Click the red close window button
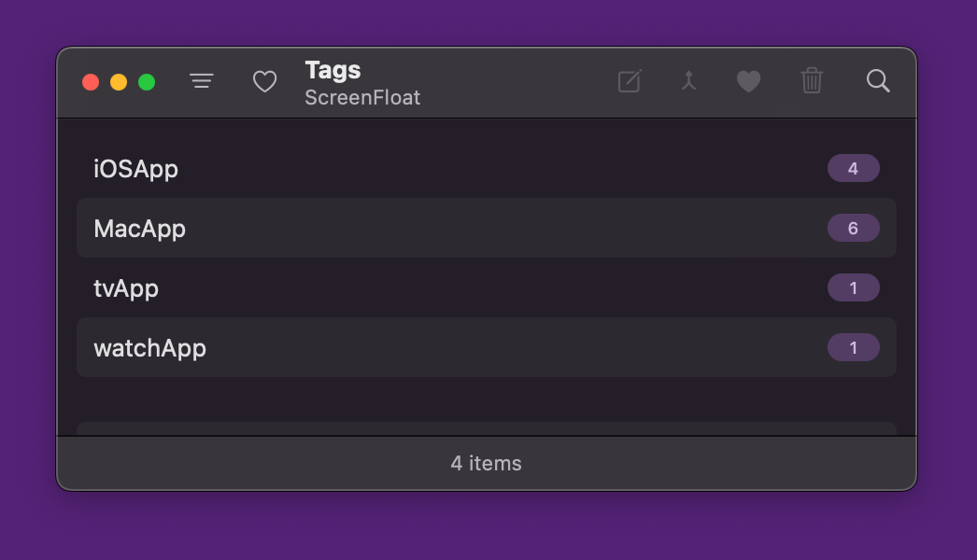 91,82
